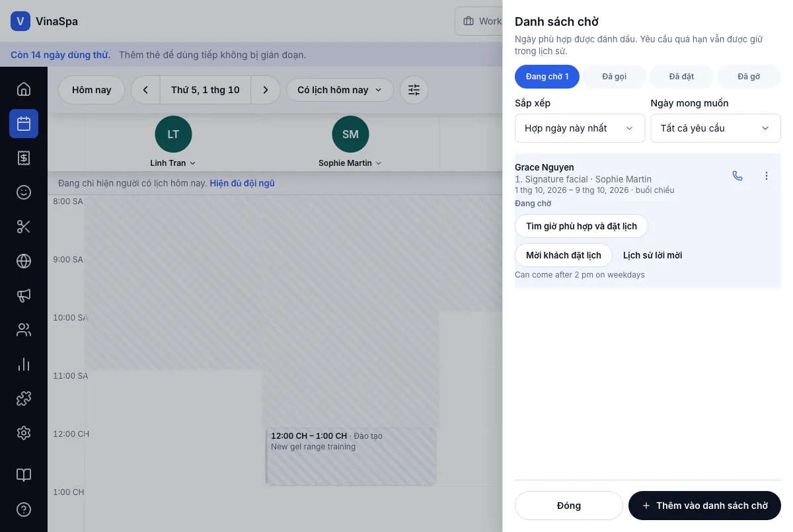
Task: Go to home icon in sidebar
Action: tap(24, 89)
